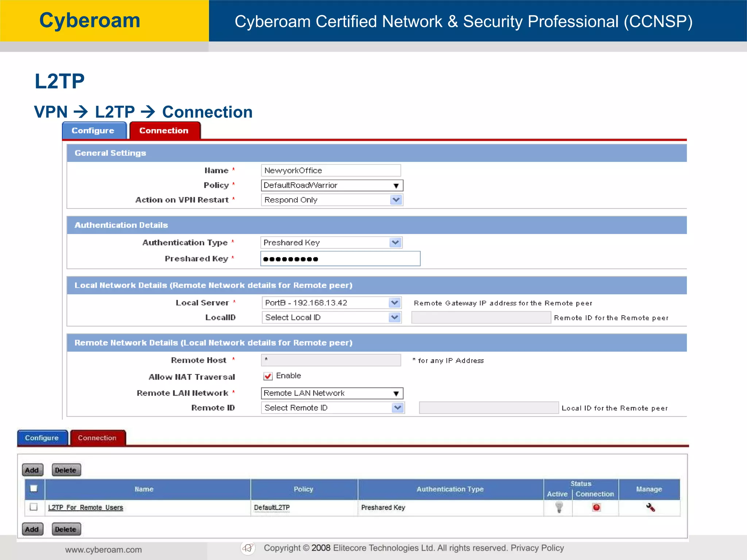Click the Authentication Details section header
747x560 pixels.
pos(377,225)
